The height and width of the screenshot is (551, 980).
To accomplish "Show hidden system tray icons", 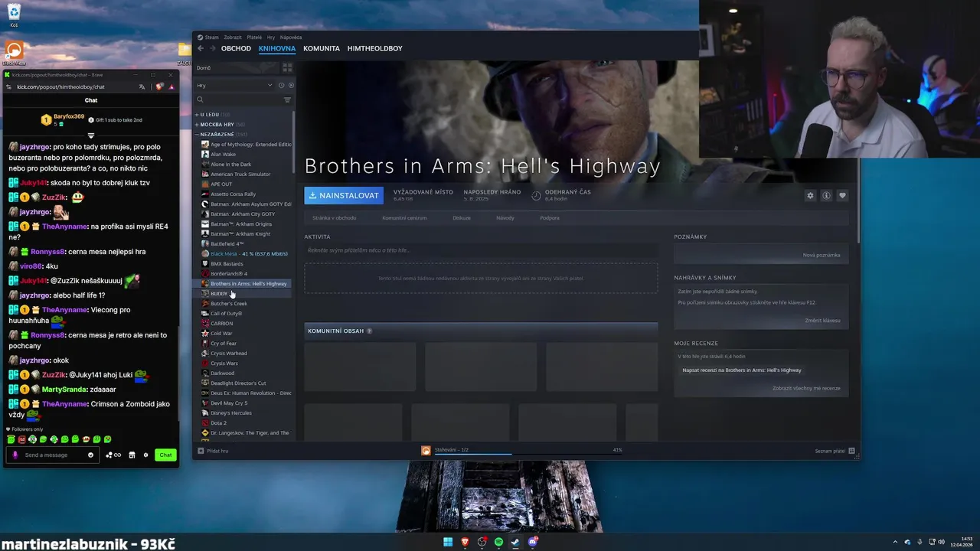I will [x=895, y=542].
